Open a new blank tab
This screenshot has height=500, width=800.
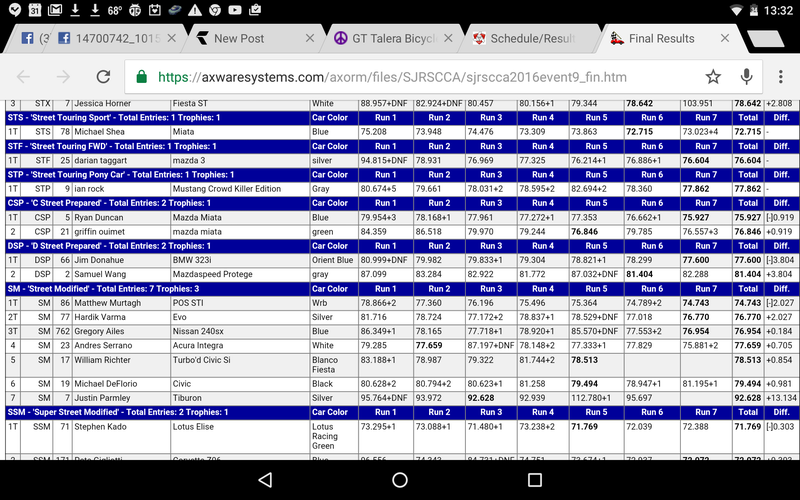click(765, 39)
